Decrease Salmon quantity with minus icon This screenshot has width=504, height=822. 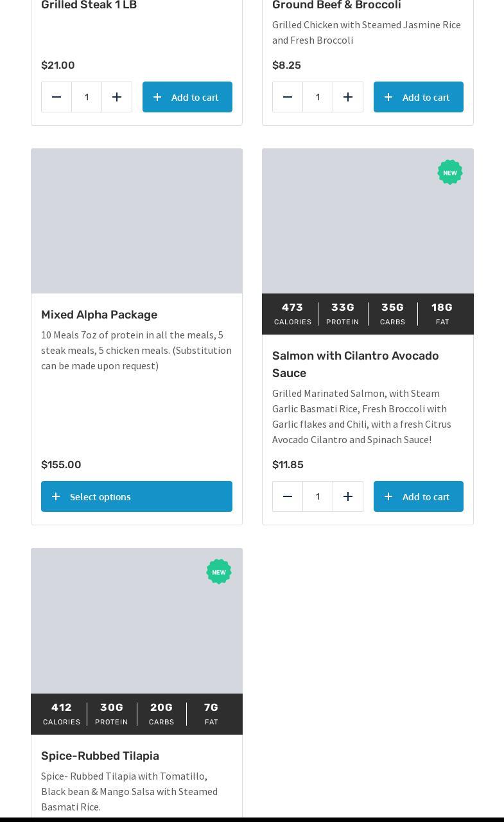click(288, 496)
